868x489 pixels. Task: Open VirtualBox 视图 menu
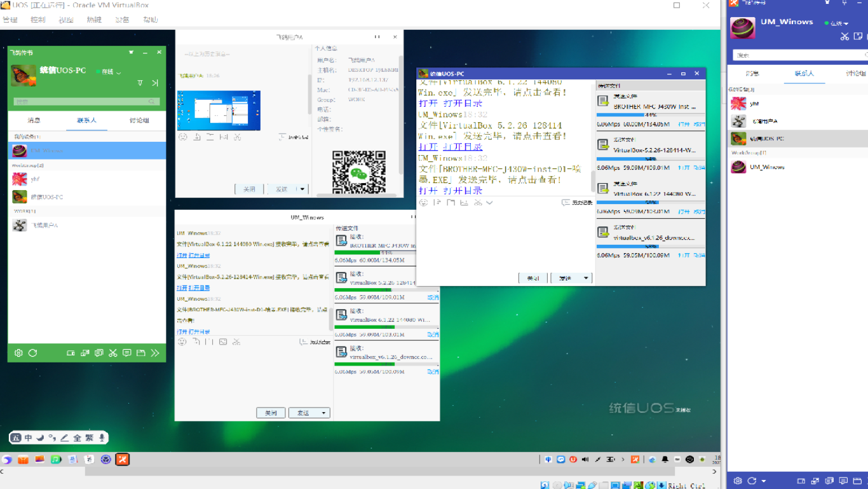[x=66, y=20]
